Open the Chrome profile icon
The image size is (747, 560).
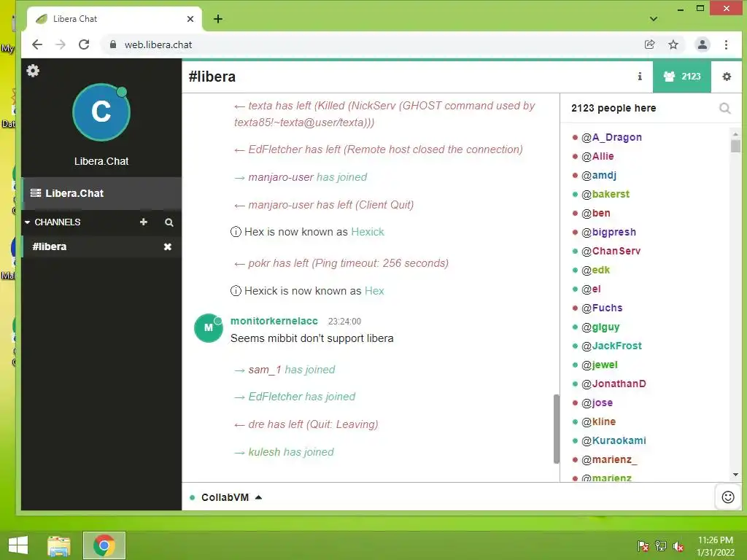tap(703, 44)
